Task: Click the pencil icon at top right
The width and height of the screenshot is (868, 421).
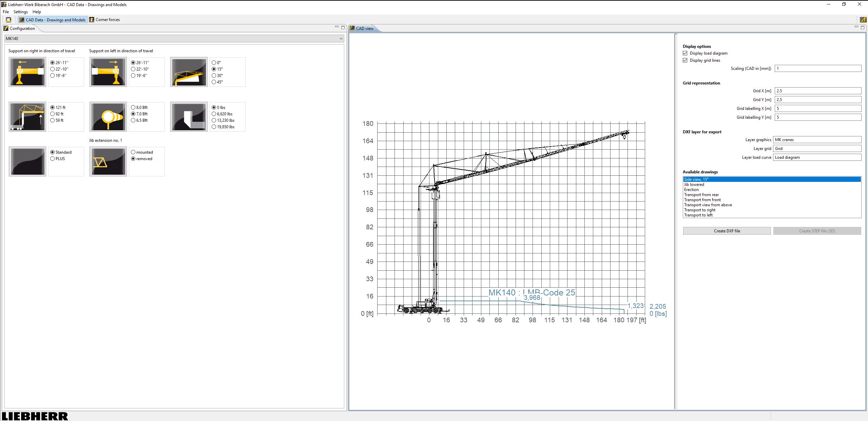Action: click(x=862, y=19)
